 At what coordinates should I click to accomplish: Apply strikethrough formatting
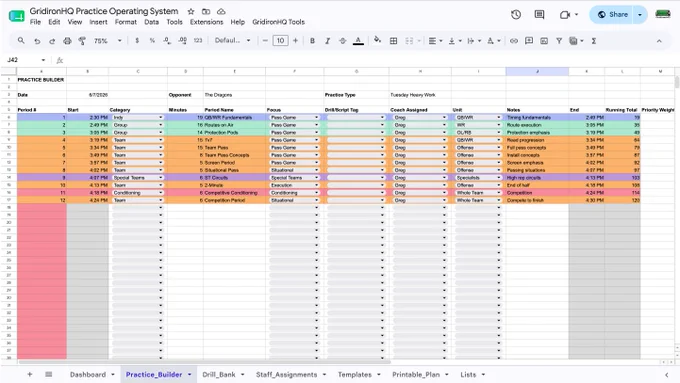343,41
